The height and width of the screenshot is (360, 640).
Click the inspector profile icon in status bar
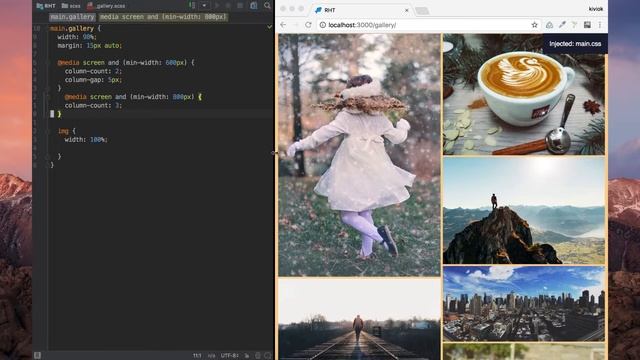[x=258, y=356]
